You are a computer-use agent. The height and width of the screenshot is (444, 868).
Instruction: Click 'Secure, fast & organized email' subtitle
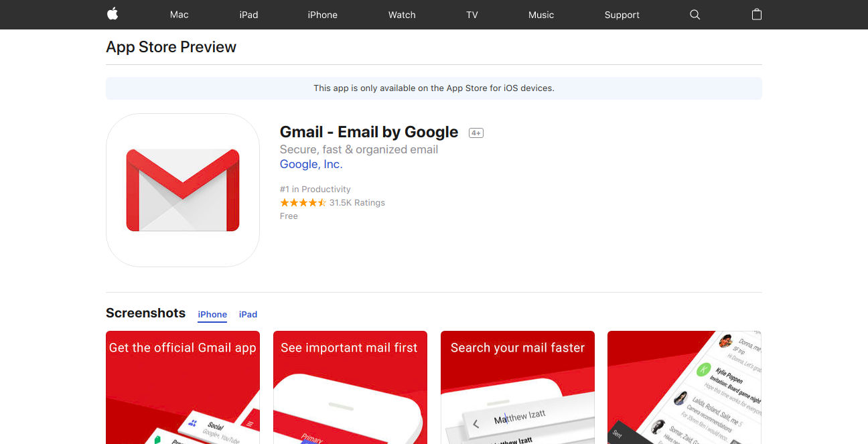tap(359, 149)
